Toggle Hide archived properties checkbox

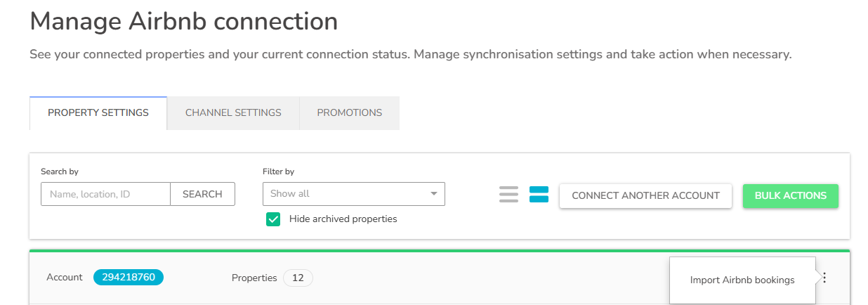[273, 219]
